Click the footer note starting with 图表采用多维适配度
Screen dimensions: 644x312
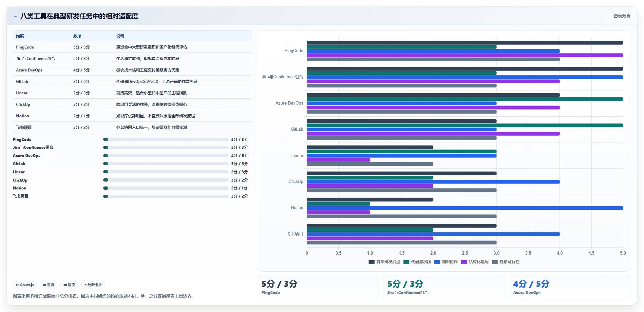(104, 296)
